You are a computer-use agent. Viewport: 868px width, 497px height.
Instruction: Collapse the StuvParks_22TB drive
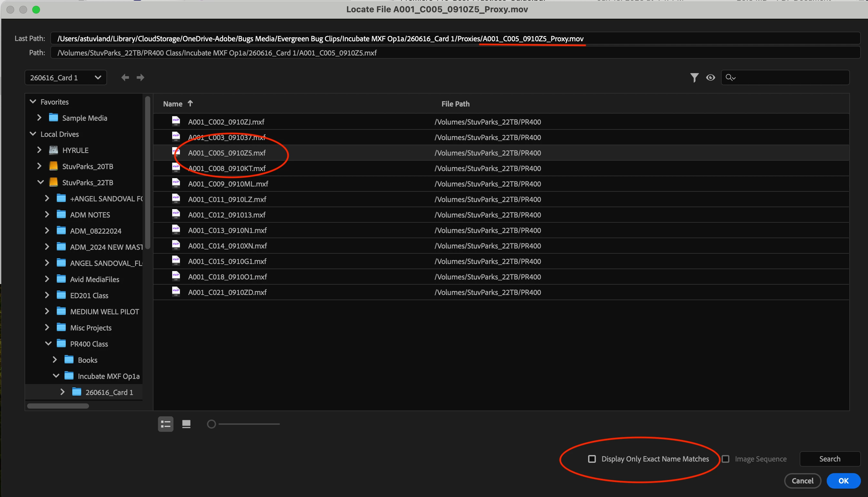tap(41, 182)
